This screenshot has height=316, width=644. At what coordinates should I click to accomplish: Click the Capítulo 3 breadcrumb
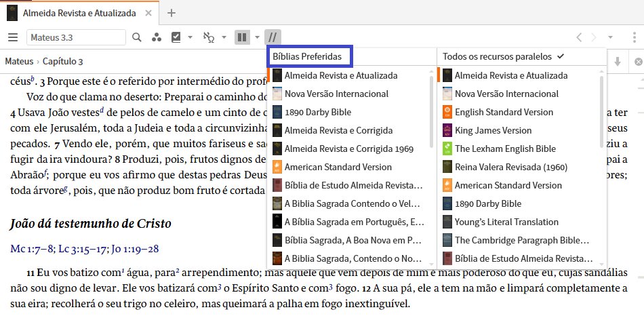(x=63, y=62)
